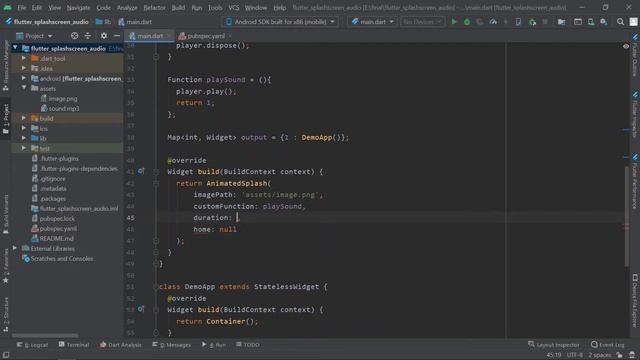Click the Flutter Hot Reload lightning icon

coord(505,22)
